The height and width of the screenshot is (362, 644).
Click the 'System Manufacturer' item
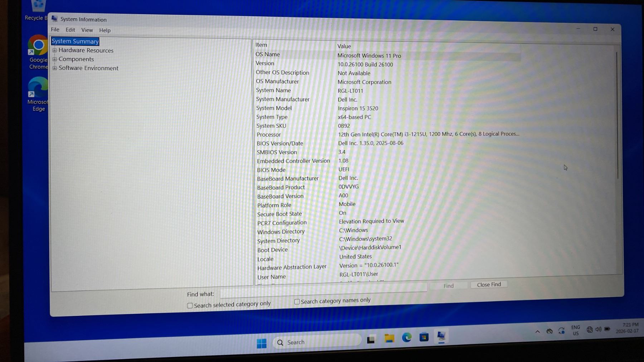coord(283,99)
